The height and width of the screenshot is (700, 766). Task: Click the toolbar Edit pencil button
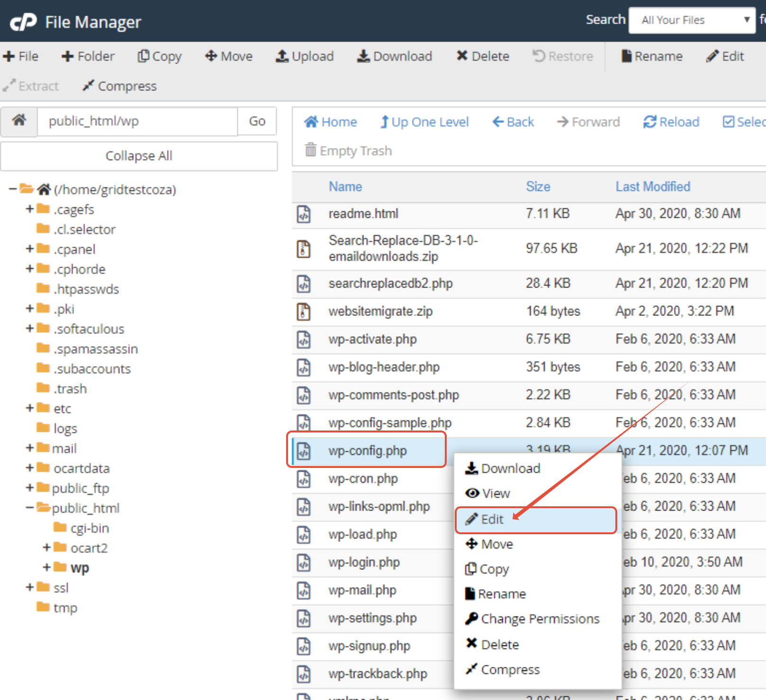[725, 56]
